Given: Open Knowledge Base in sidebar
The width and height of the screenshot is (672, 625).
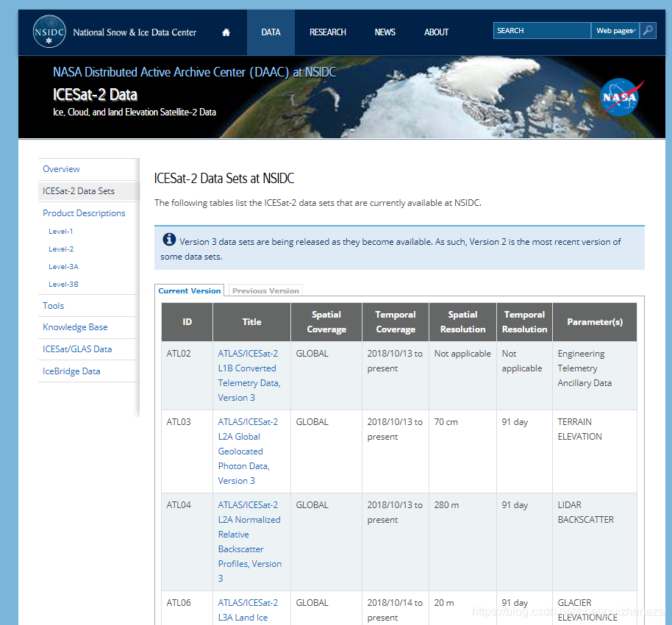Looking at the screenshot, I should pos(75,327).
